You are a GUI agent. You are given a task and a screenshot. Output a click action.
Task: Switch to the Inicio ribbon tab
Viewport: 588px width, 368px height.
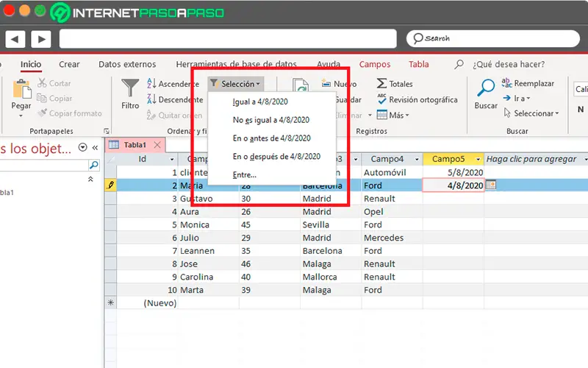(x=31, y=64)
